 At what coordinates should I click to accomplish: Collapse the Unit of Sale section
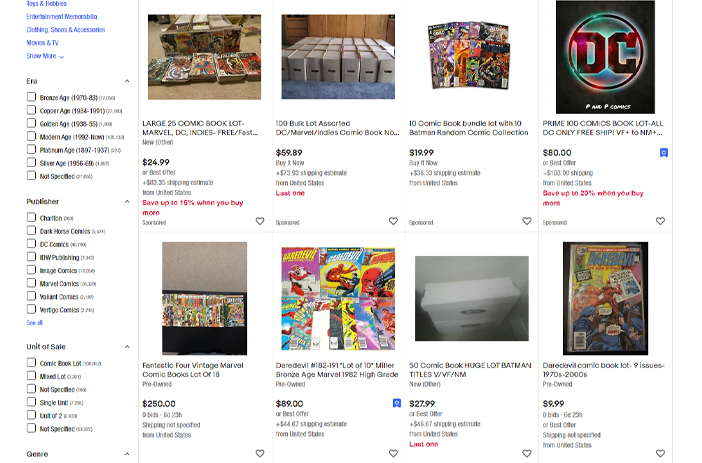[127, 347]
